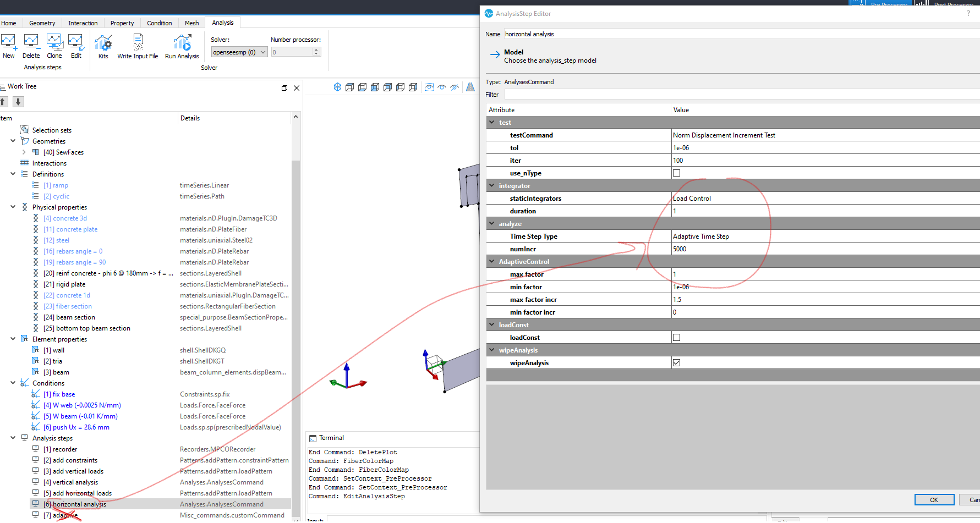This screenshot has height=523, width=980.
Task: Click the Filter input field
Action: 742,95
